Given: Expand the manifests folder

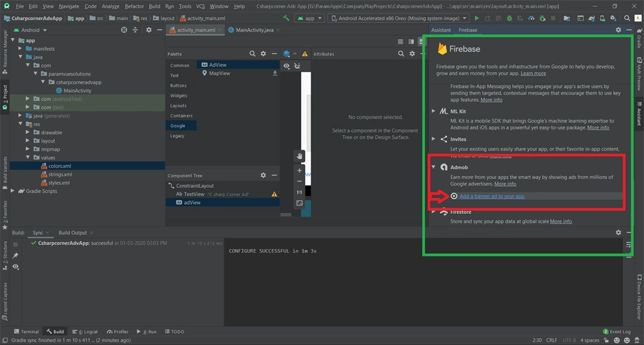Looking at the screenshot, I should [20, 48].
